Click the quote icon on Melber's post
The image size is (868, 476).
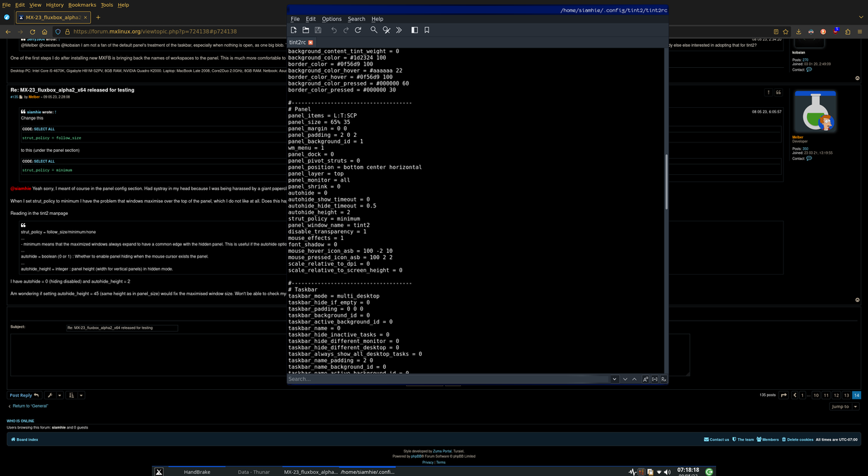[778, 92]
